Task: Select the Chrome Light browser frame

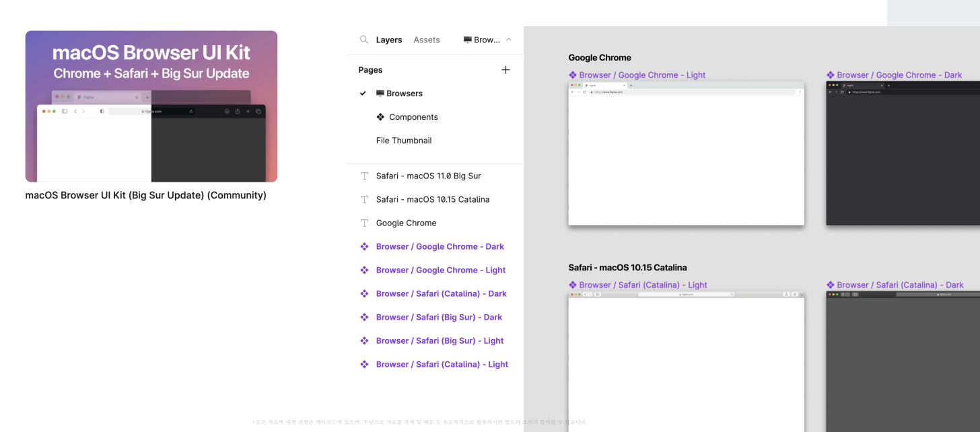Action: [687, 153]
